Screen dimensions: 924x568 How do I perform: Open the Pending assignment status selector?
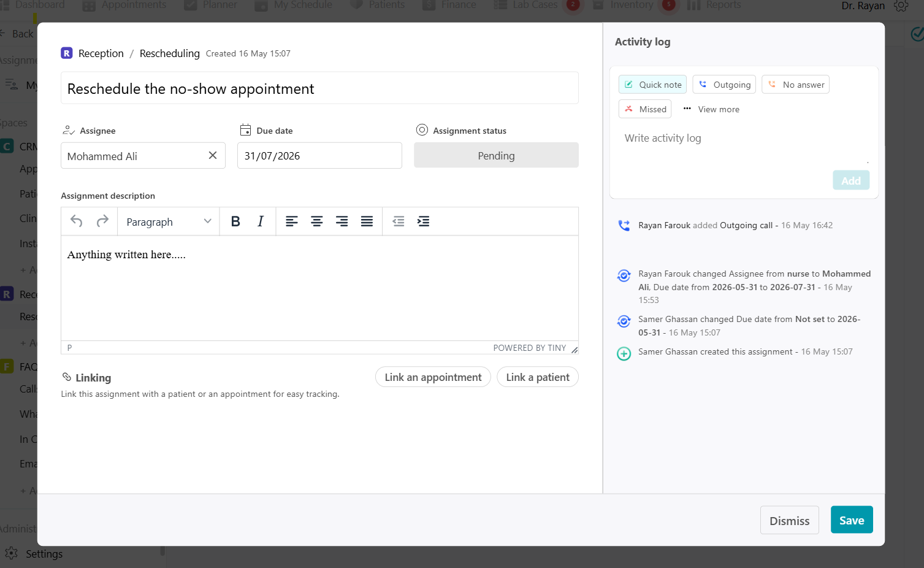[496, 156]
